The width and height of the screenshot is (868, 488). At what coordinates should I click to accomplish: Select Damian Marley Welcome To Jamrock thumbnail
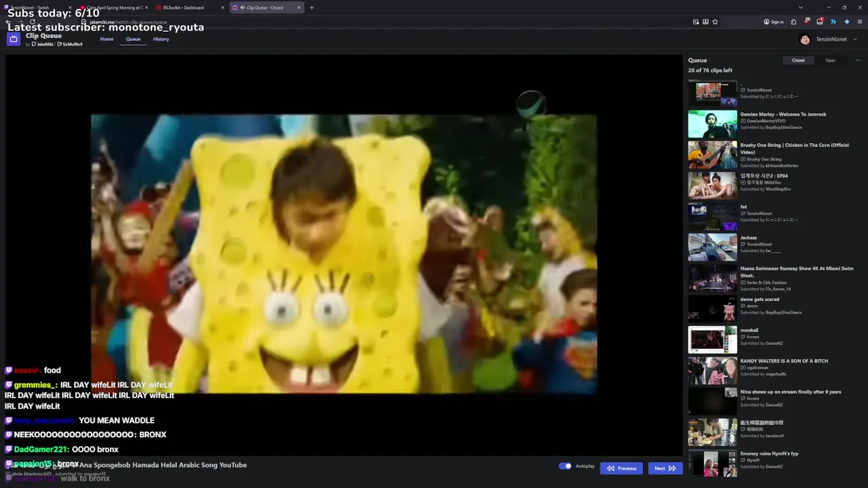click(x=712, y=124)
